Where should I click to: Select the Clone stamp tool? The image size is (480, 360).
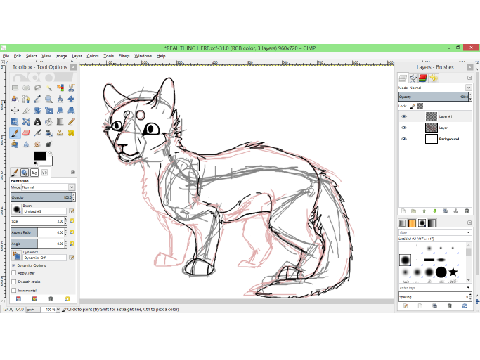(x=60, y=133)
